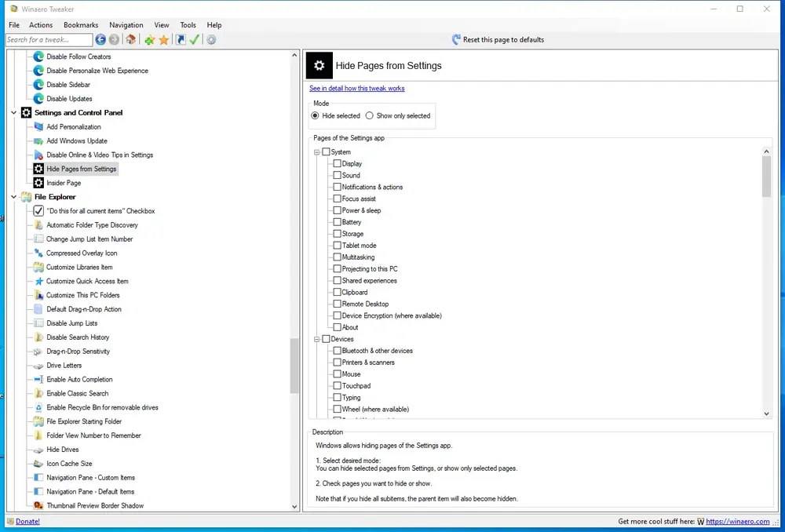
Task: Open the Tools menu
Action: (x=188, y=25)
